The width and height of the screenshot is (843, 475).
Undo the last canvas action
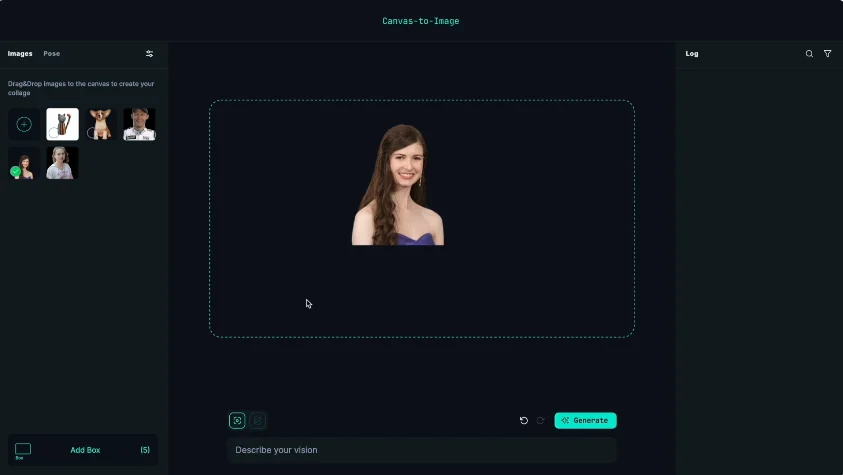coord(523,421)
